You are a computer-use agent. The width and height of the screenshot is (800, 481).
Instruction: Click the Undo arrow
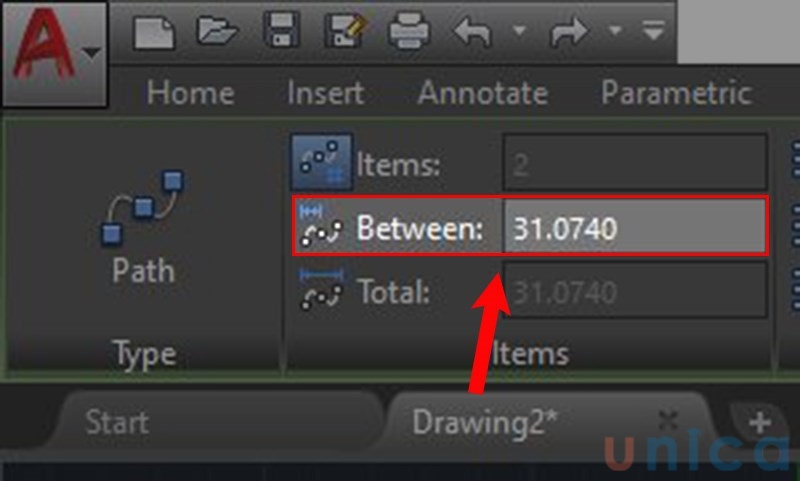coord(472,32)
